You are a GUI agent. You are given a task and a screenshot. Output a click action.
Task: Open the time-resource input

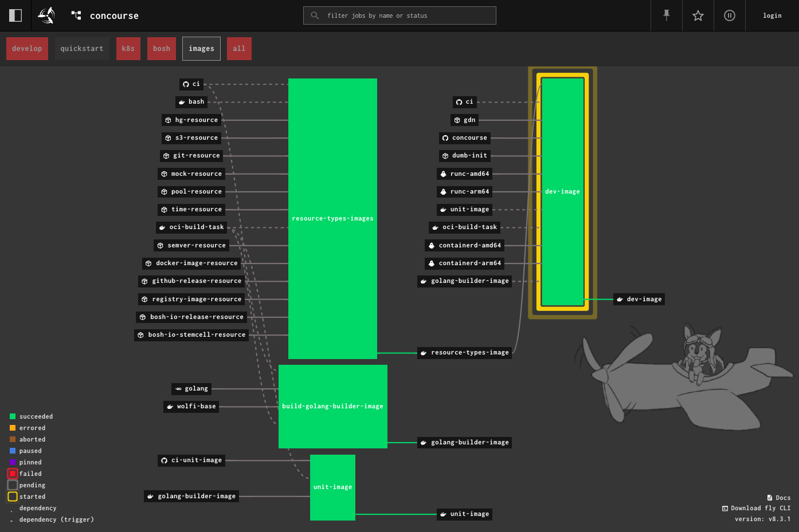191,210
